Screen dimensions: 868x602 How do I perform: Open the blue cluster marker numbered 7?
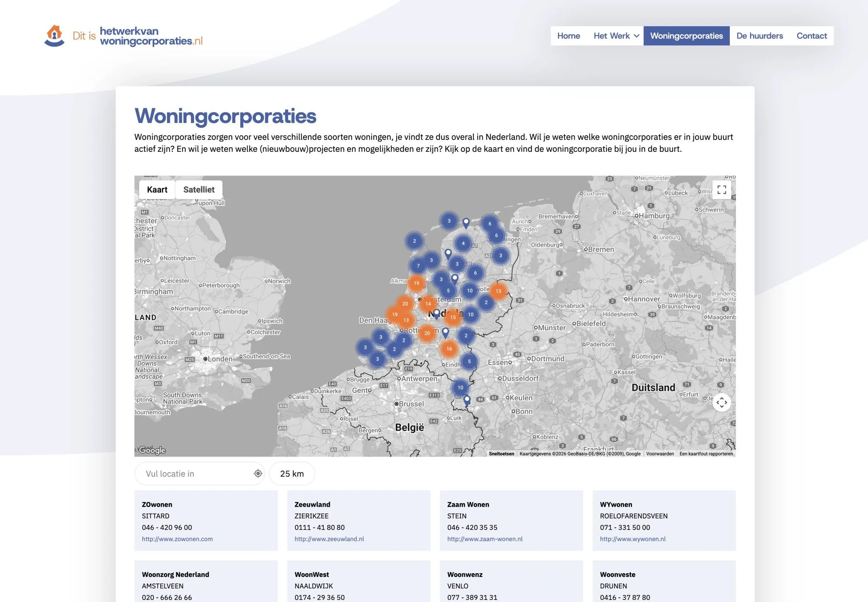click(418, 266)
